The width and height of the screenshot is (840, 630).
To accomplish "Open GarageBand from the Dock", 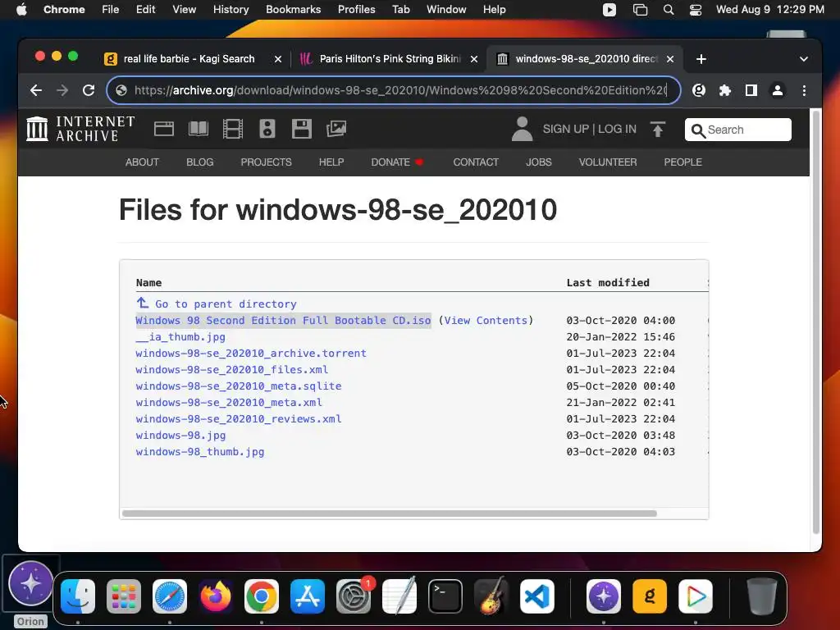I will pos(491,596).
